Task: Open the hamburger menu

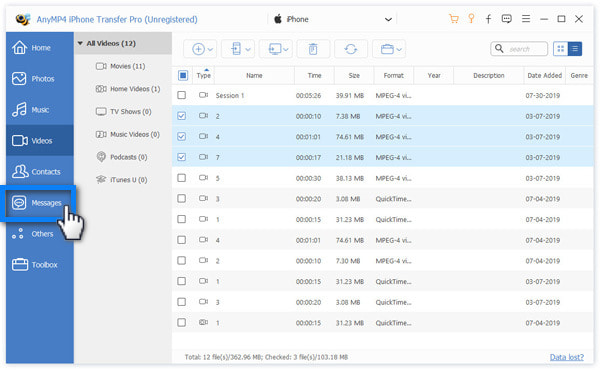Action: click(x=526, y=19)
